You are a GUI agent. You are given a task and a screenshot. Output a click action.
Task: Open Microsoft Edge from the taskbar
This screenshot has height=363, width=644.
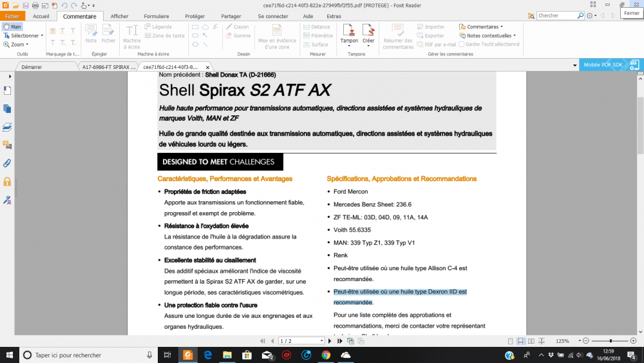pyautogui.click(x=208, y=355)
